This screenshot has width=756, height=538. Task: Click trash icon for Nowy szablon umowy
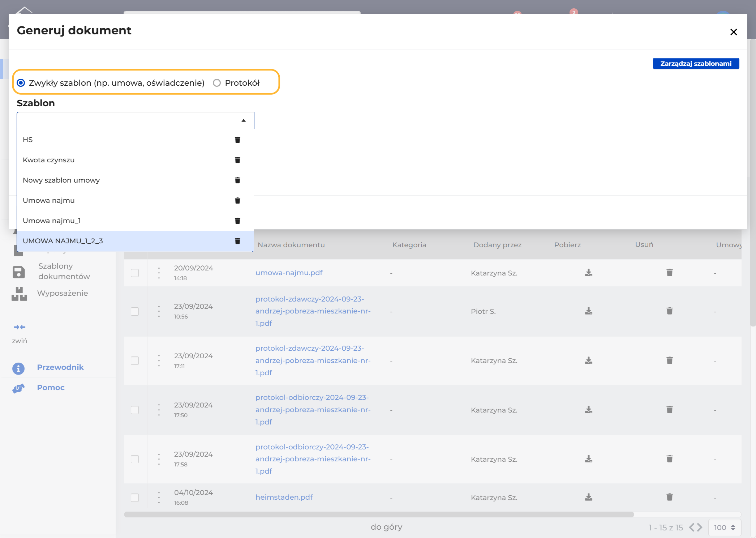point(237,180)
